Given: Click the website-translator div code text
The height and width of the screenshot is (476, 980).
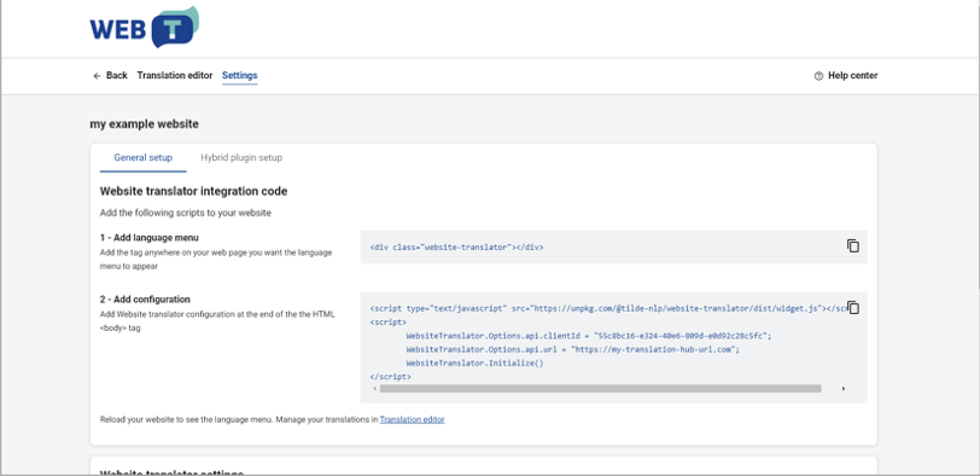Looking at the screenshot, I should 457,247.
